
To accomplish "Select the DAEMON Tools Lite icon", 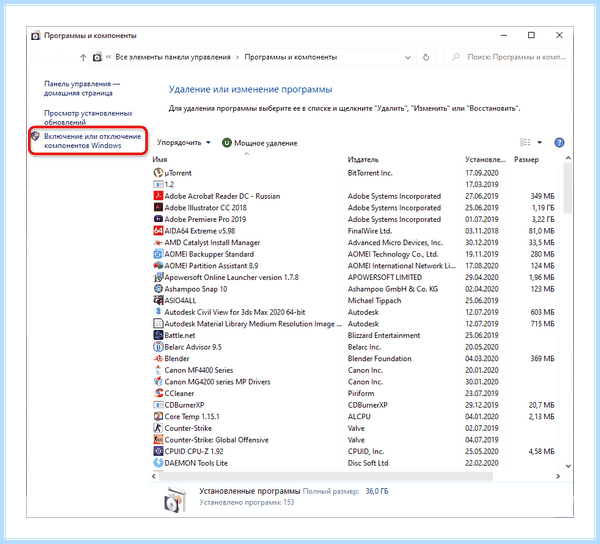I will pos(158,463).
